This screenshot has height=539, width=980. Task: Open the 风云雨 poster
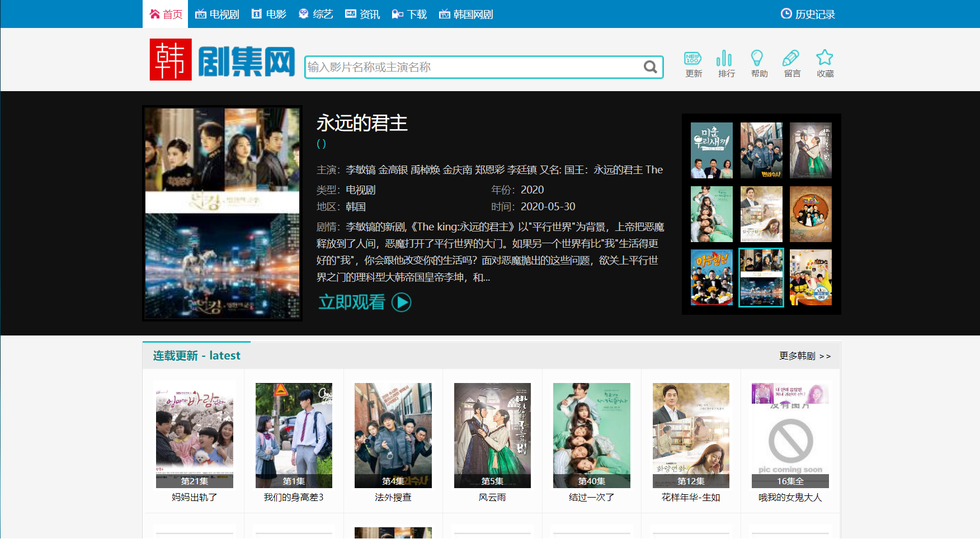click(492, 436)
